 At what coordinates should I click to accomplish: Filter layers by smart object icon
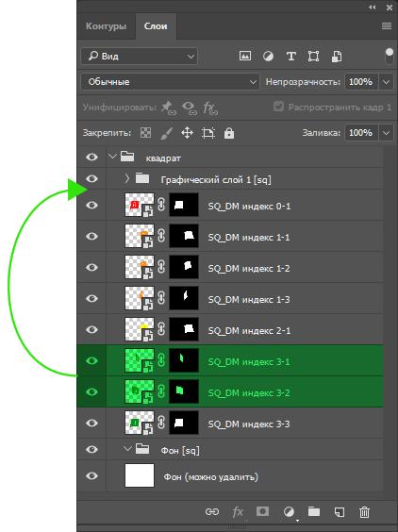pos(337,56)
